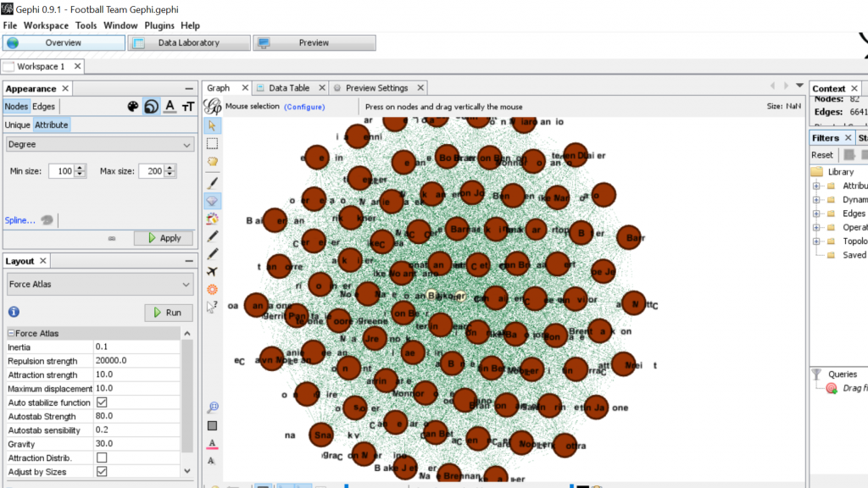The width and height of the screenshot is (868, 488).
Task: Collapse the Force Atlas properties group
Action: (12, 334)
